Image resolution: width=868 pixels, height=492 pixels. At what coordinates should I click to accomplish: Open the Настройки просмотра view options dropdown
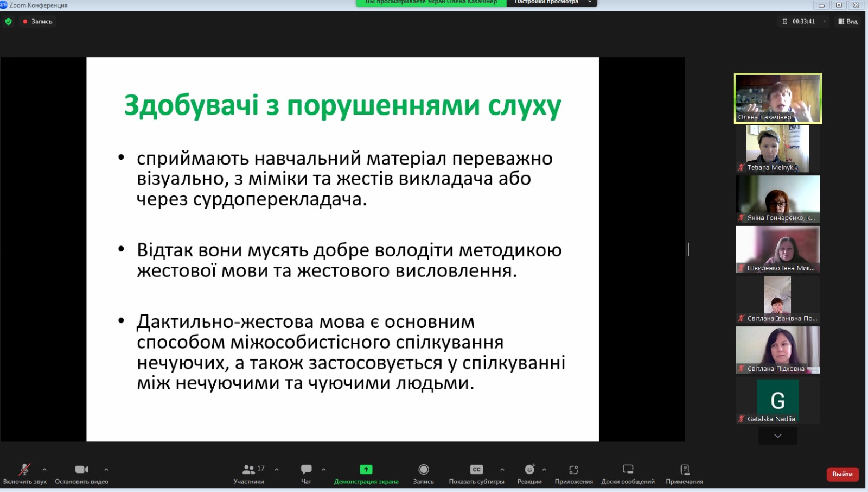pos(551,2)
